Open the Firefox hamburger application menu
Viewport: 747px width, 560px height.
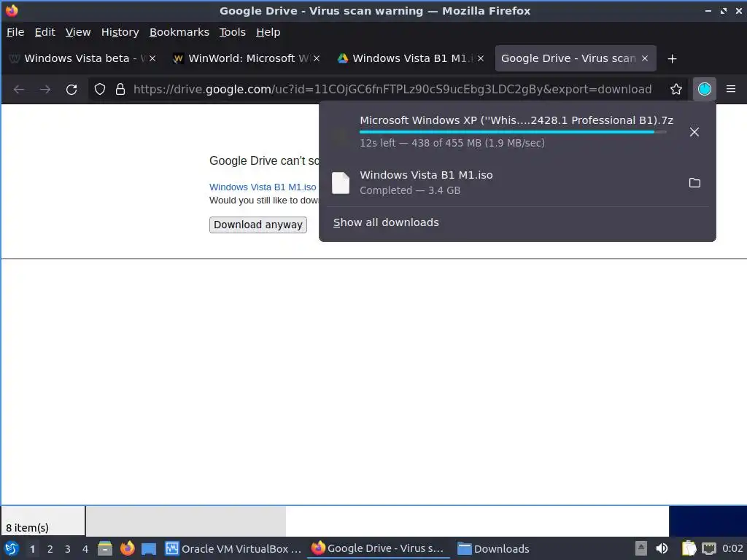731,89
